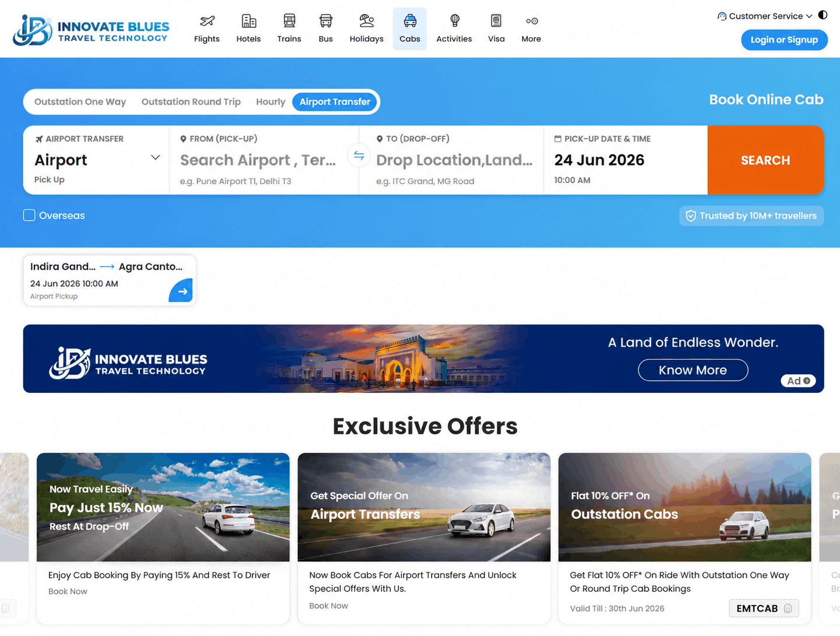The height and width of the screenshot is (636, 840).
Task: Click the Exclusive Offers heading
Action: 425,426
